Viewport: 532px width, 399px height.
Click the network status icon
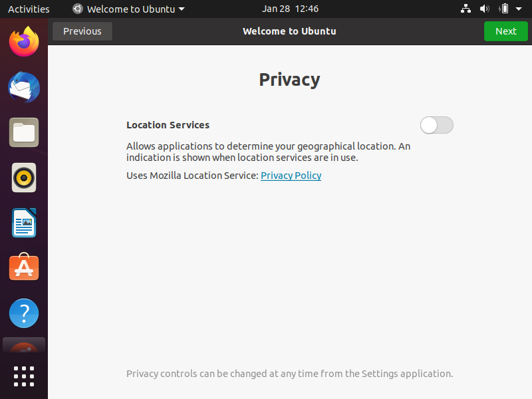[465, 9]
